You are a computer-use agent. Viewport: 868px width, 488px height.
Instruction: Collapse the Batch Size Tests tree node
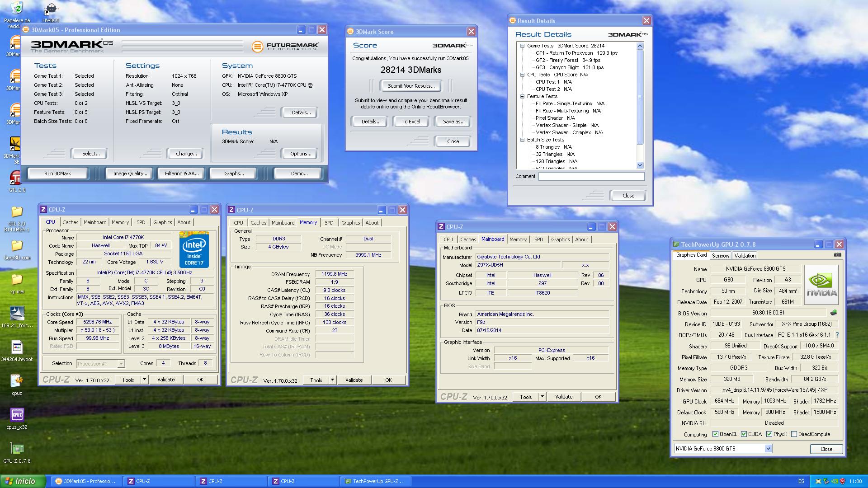[522, 140]
